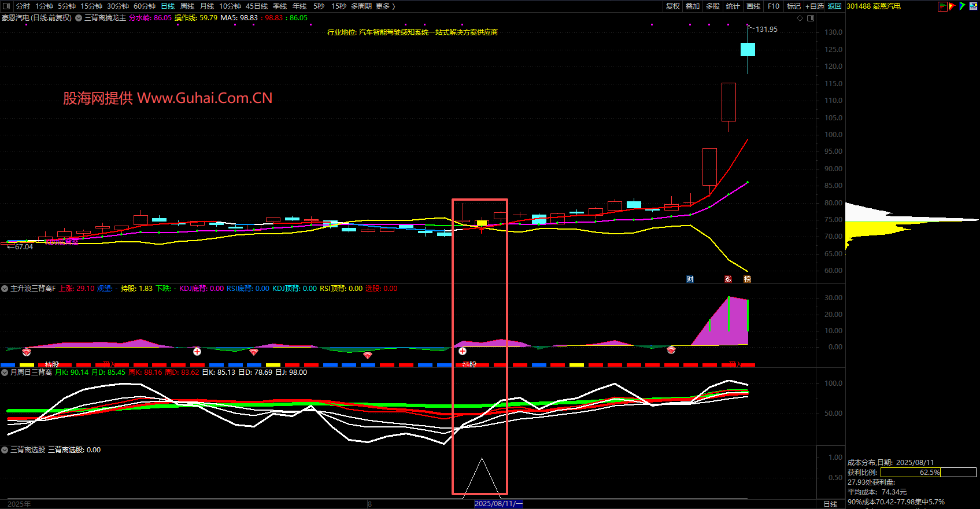This screenshot has height=509, width=980.
Task: Open F10 company information
Action: tap(774, 6)
